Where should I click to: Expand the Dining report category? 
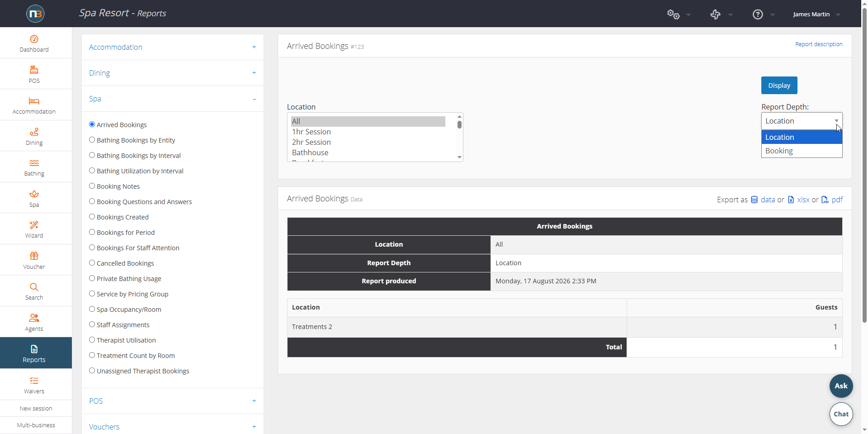(x=173, y=73)
